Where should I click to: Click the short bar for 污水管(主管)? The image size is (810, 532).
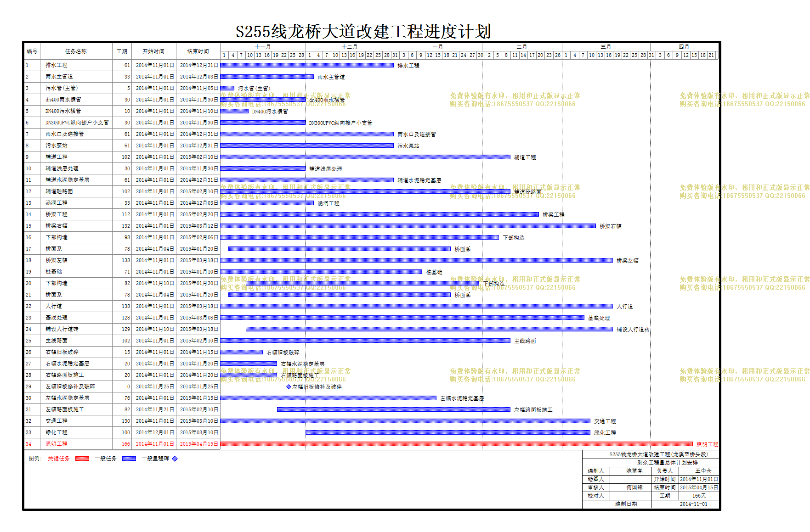(x=227, y=88)
